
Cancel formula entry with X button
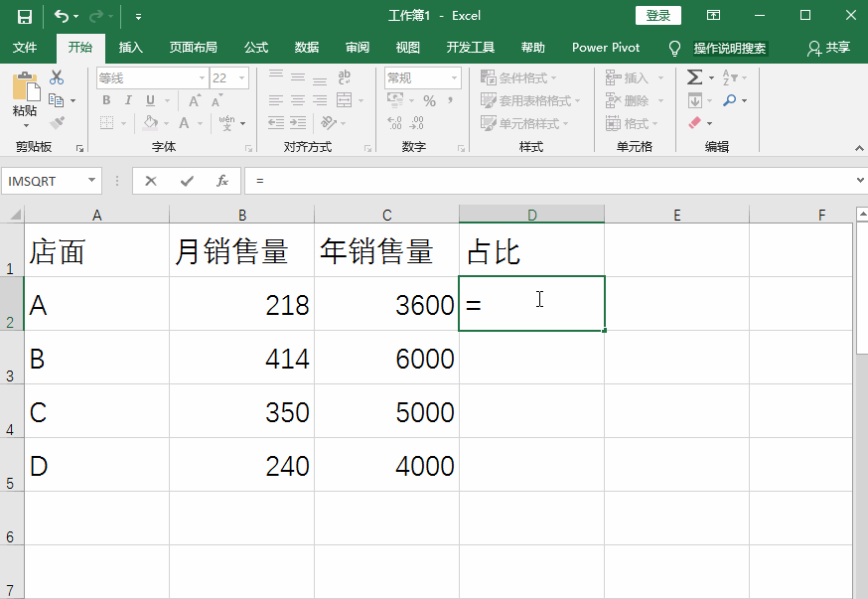tap(151, 181)
